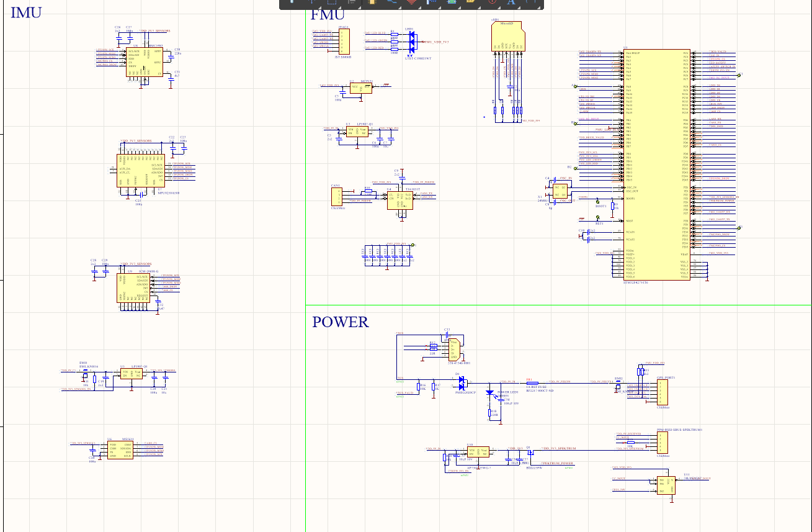Choose the rectangle selection tool
The width and height of the screenshot is (812, 532).
[332, 2]
